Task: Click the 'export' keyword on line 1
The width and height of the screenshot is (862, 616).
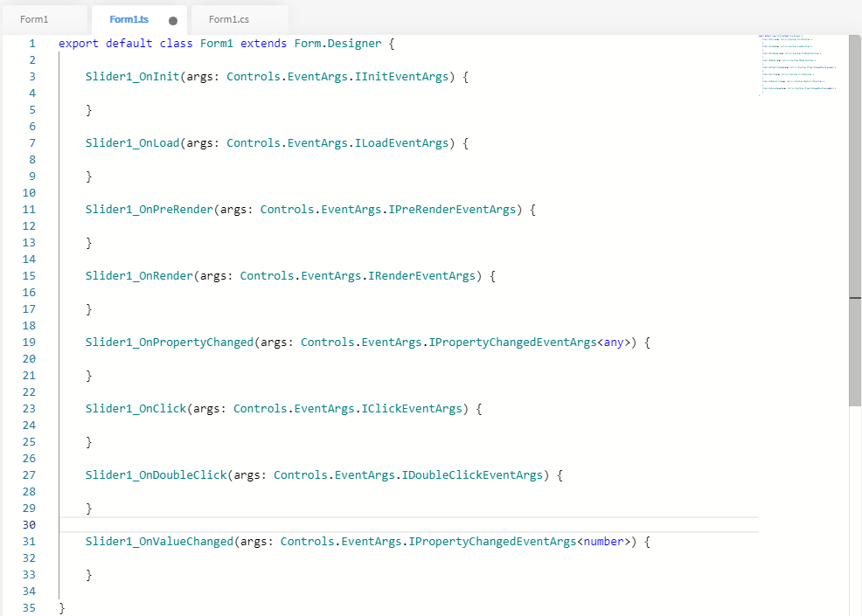Action: [79, 43]
